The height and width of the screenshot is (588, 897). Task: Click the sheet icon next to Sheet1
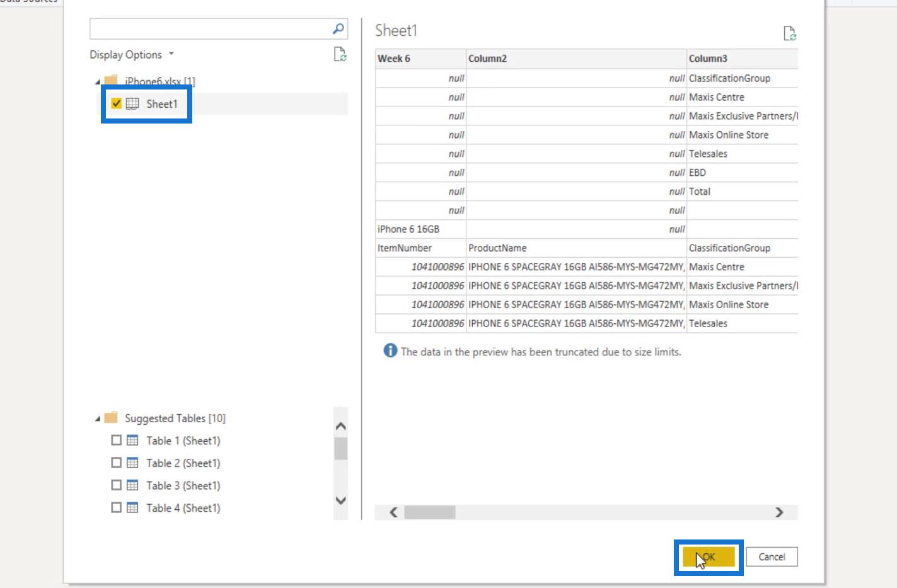coord(132,104)
